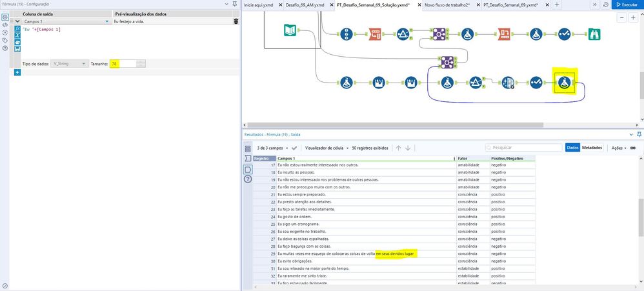The width and height of the screenshot is (644, 291).
Task: Switch results to Metadados view
Action: (x=592, y=148)
